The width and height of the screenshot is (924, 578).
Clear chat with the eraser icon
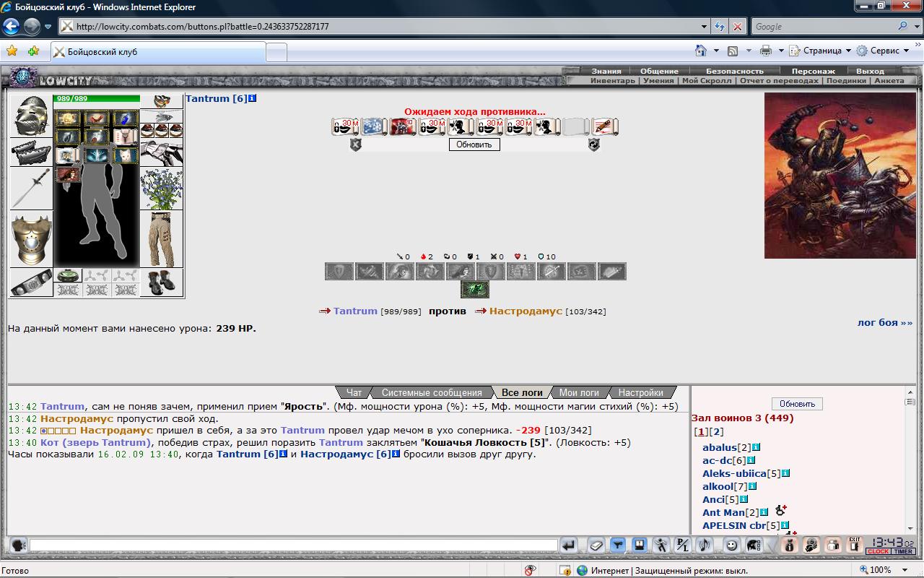(x=596, y=545)
